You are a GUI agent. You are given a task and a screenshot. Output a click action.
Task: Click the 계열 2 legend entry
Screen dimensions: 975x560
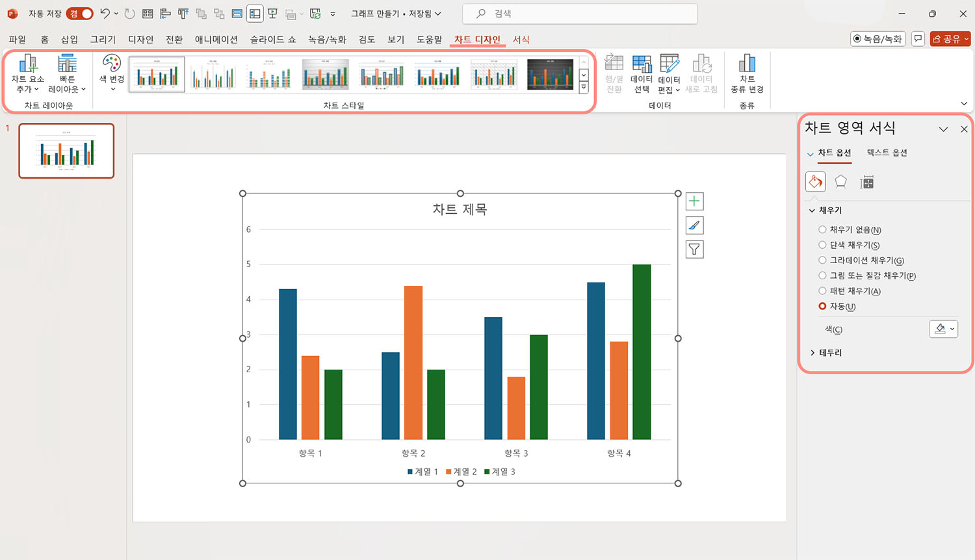coord(461,472)
